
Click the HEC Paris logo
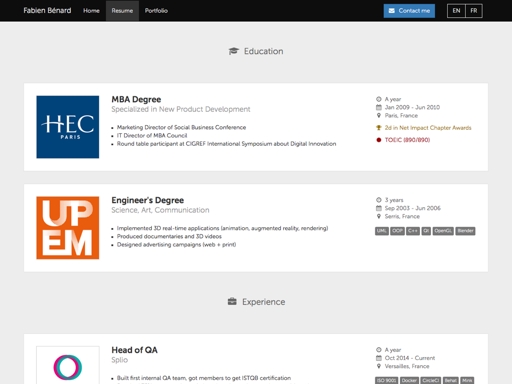[68, 127]
